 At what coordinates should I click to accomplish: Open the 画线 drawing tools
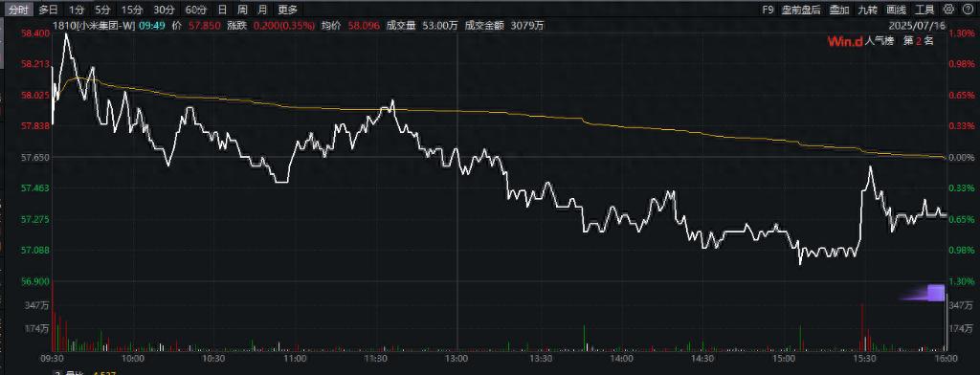[896, 10]
